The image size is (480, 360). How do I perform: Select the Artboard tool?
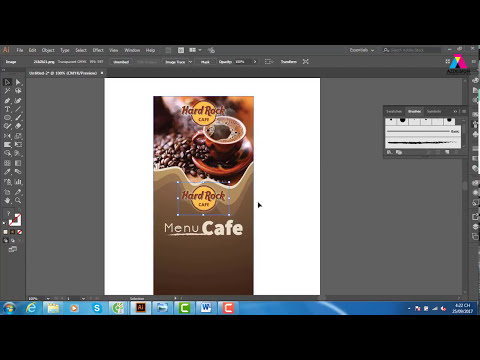click(x=7, y=192)
